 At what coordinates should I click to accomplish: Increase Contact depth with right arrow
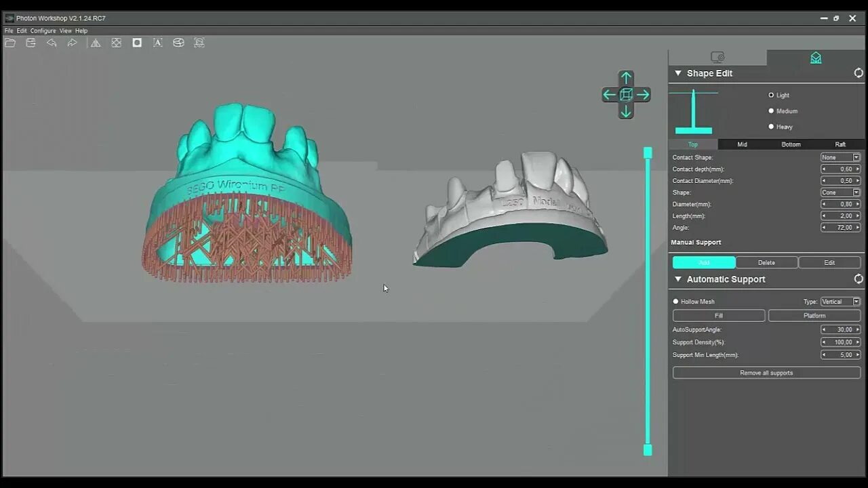tap(857, 169)
